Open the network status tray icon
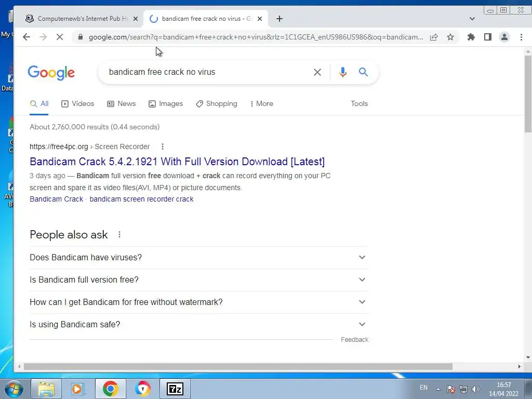The image size is (532, 399). [463, 389]
